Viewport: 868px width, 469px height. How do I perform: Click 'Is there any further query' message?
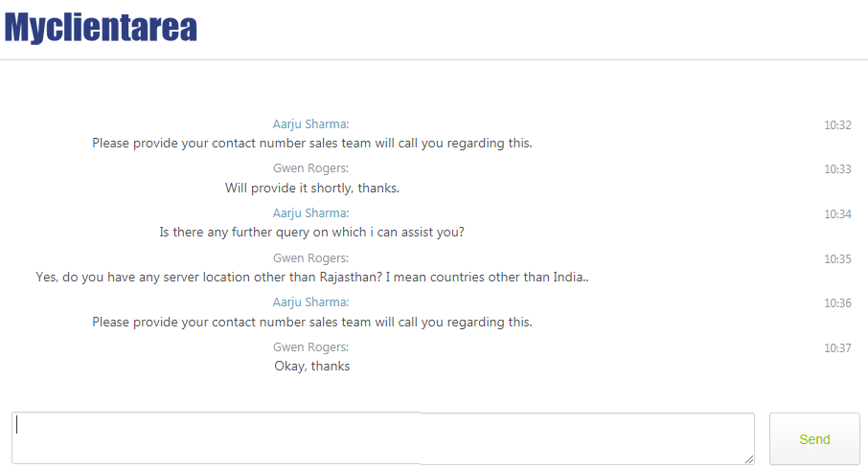(x=312, y=233)
